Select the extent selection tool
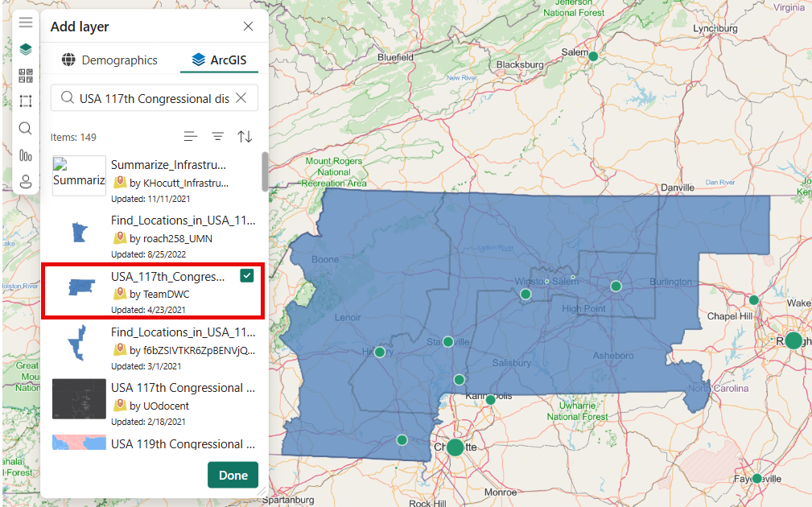The image size is (812, 507). (25, 101)
